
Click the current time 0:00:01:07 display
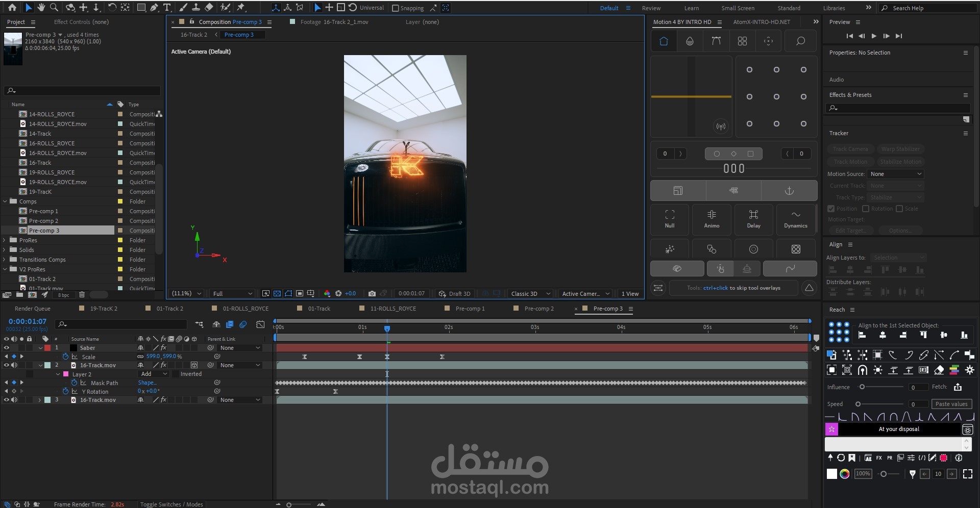[28, 321]
